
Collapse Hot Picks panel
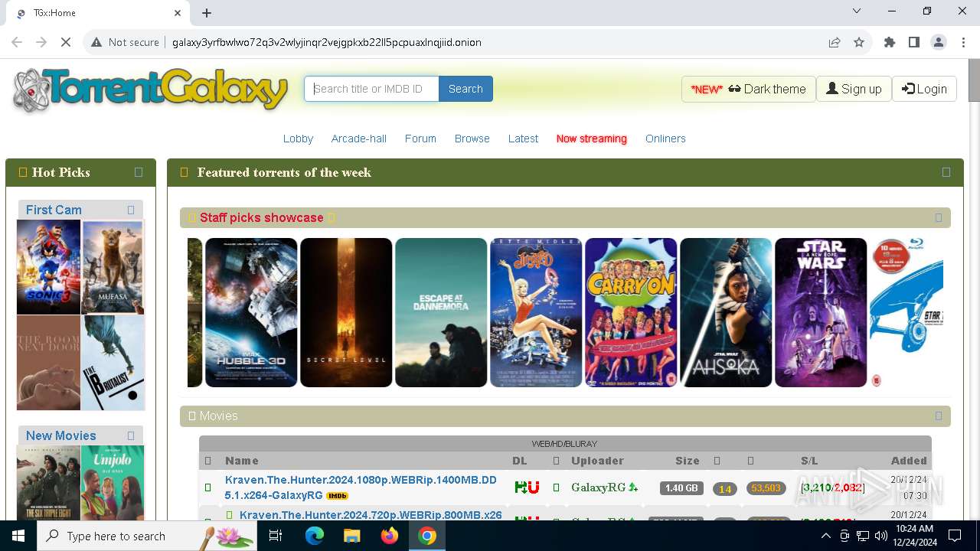pyautogui.click(x=139, y=172)
